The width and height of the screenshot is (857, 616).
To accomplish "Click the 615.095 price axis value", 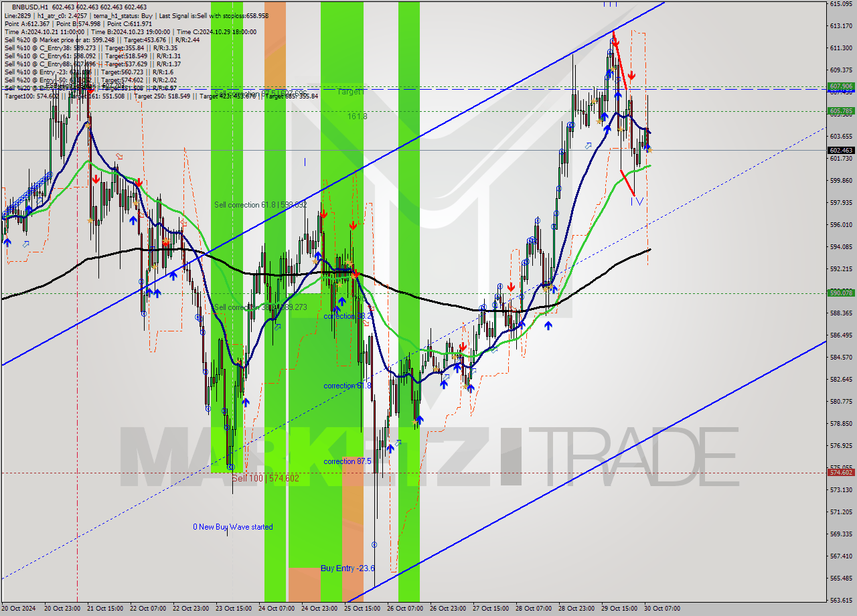I will tap(841, 4).
